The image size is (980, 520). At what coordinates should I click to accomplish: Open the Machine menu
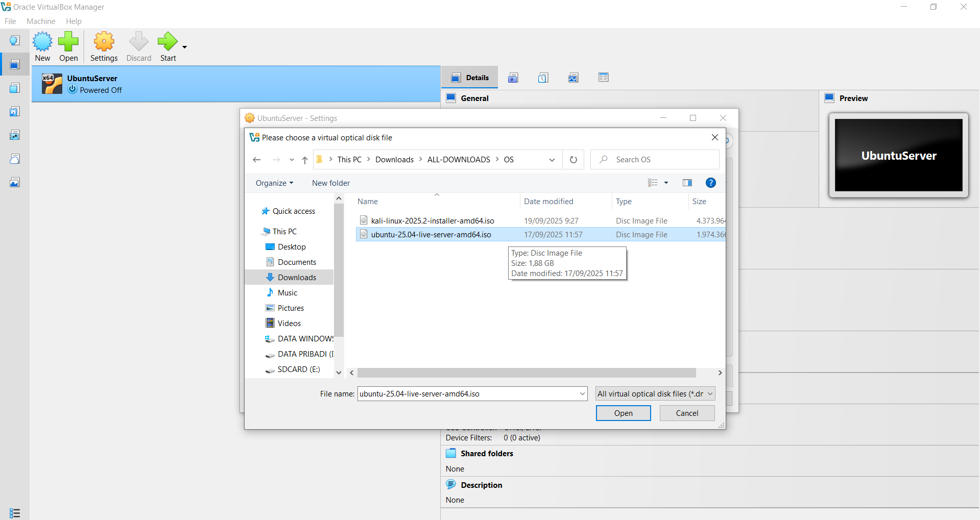coord(41,21)
